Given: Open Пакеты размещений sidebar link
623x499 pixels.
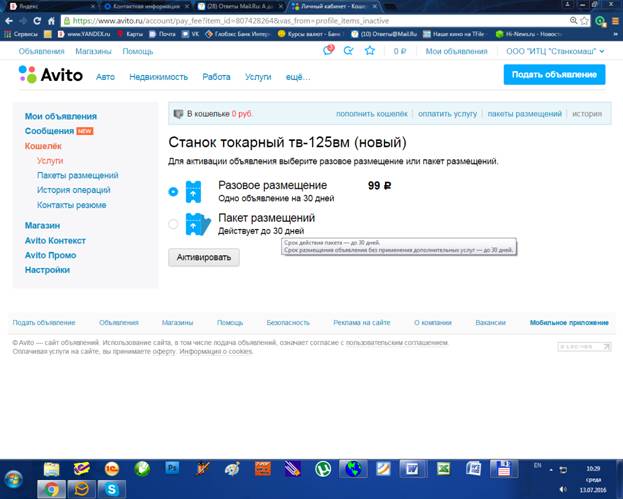Looking at the screenshot, I should click(x=77, y=176).
